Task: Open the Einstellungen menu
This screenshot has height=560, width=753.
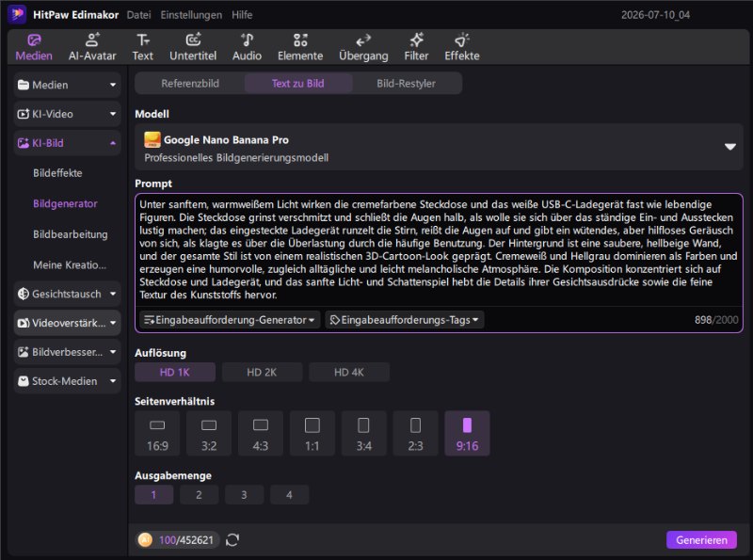Action: pos(191,15)
